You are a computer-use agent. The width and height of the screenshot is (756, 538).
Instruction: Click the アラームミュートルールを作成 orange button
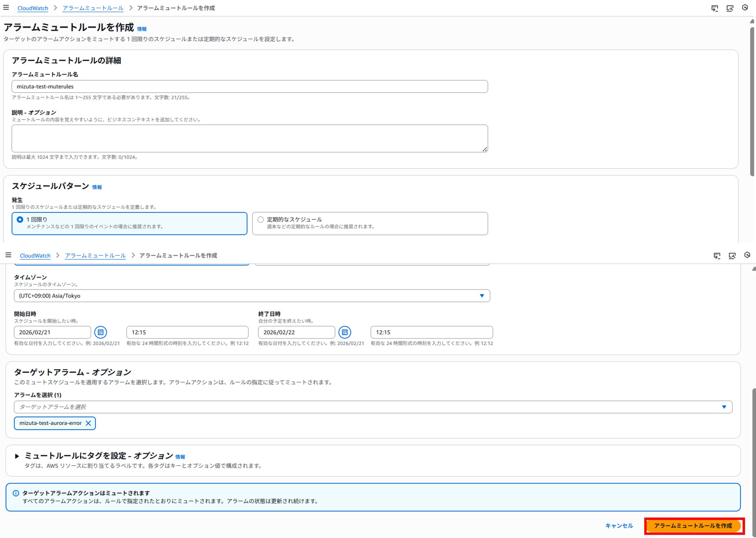pyautogui.click(x=693, y=526)
